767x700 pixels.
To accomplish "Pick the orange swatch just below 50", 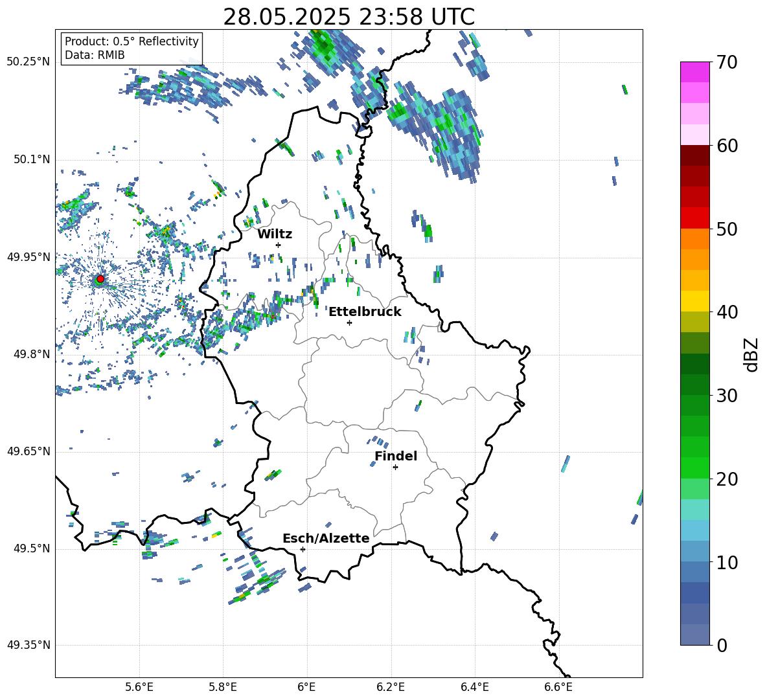I will tap(694, 238).
